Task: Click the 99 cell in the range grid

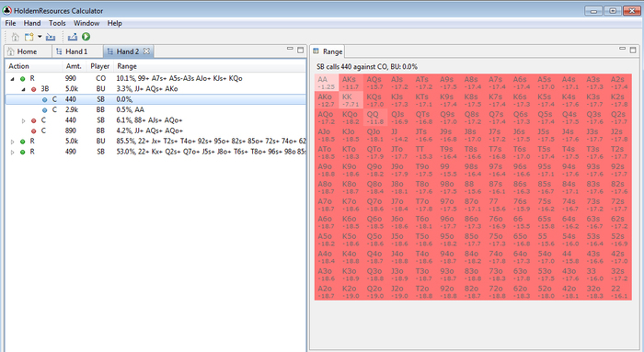Action: [448, 170]
